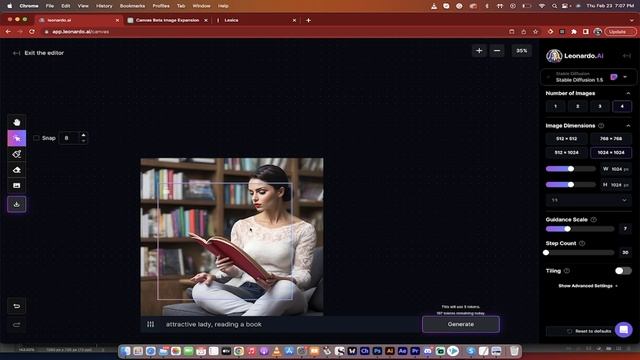The image size is (640, 360).
Task: Decrease the Snap value stepper
Action: point(83,141)
